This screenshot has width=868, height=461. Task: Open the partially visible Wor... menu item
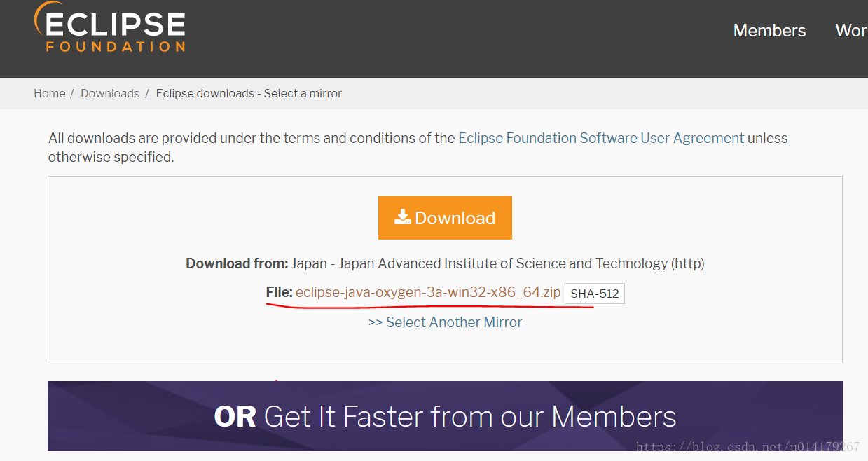(851, 31)
